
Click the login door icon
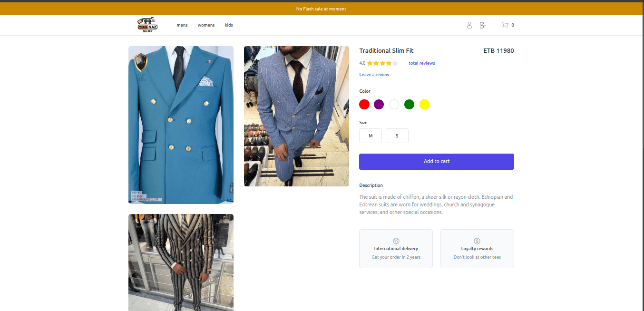click(x=482, y=25)
